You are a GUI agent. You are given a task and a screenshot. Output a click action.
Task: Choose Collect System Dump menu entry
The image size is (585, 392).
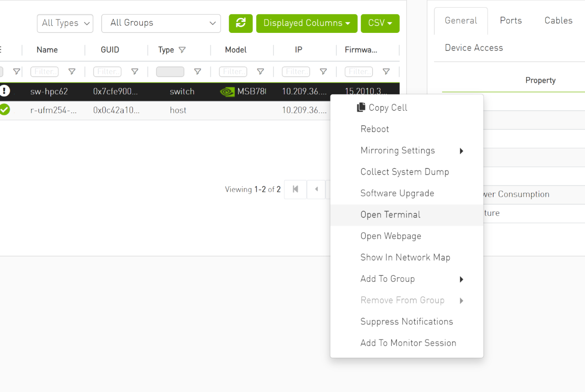(x=405, y=172)
